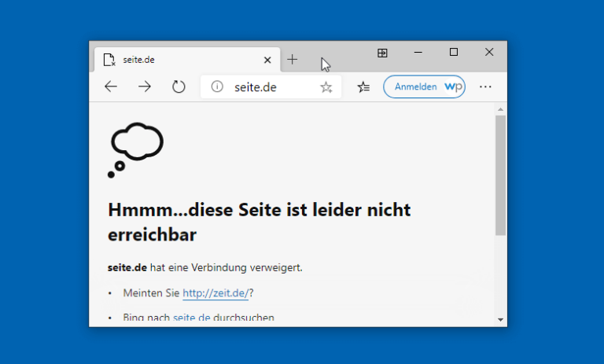Click the Anmelden sign-in button
The width and height of the screenshot is (604, 364).
pyautogui.click(x=416, y=87)
